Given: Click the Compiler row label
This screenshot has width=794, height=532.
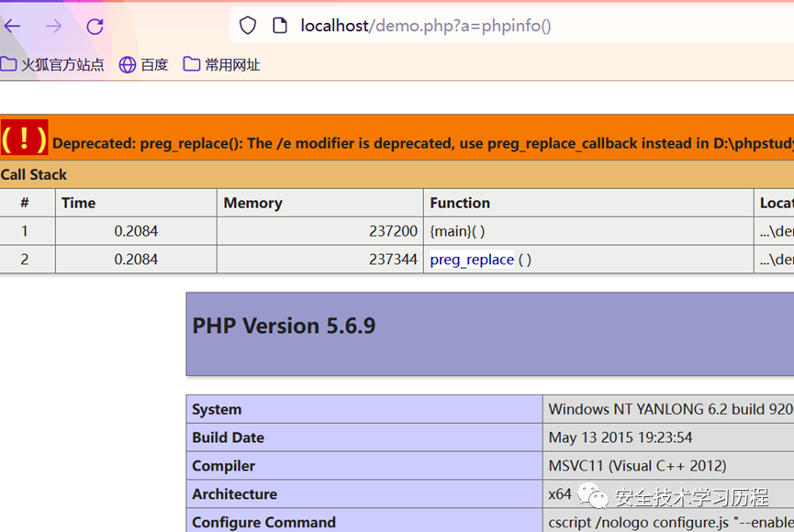Looking at the screenshot, I should click(224, 466).
